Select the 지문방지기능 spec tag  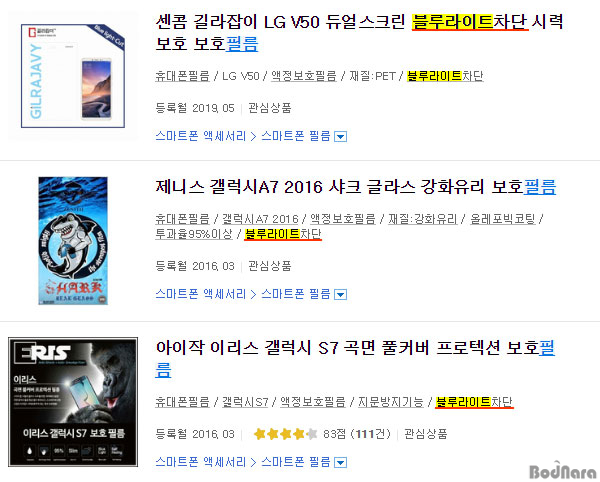(x=391, y=402)
